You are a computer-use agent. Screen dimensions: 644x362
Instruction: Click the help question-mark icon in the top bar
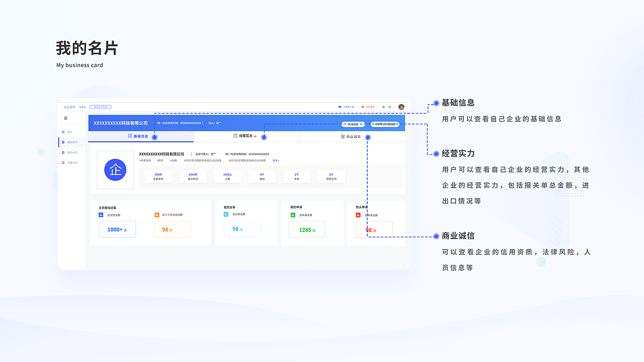pyautogui.click(x=383, y=107)
